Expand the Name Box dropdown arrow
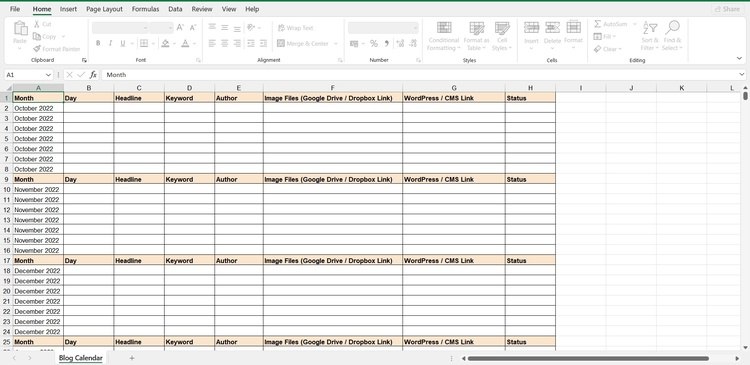Screen dimensions: 750x365 48,75
